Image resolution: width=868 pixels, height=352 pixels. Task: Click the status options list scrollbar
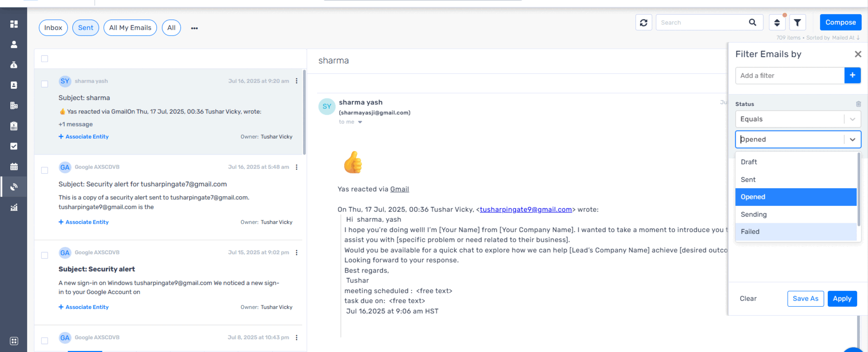click(x=859, y=189)
